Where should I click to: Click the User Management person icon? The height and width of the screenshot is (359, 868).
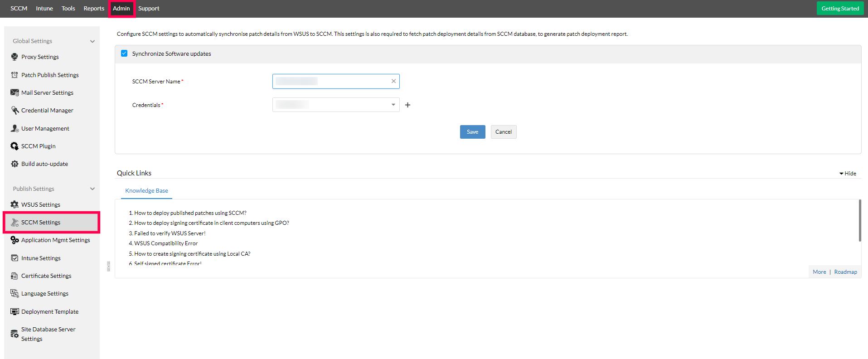click(x=15, y=128)
